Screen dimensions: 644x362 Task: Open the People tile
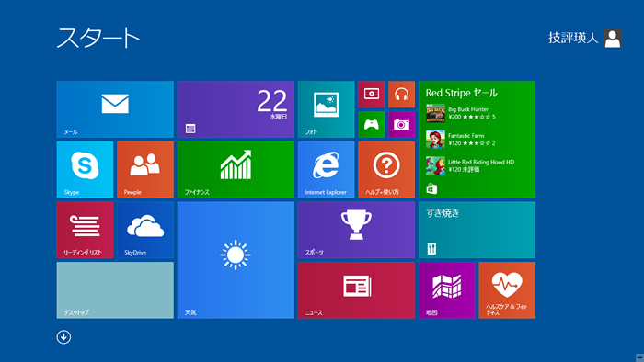coord(145,170)
